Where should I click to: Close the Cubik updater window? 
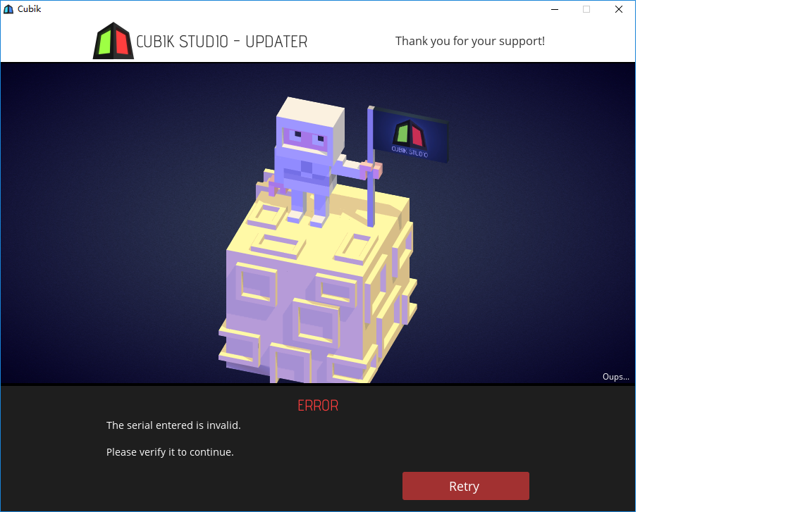pos(618,9)
